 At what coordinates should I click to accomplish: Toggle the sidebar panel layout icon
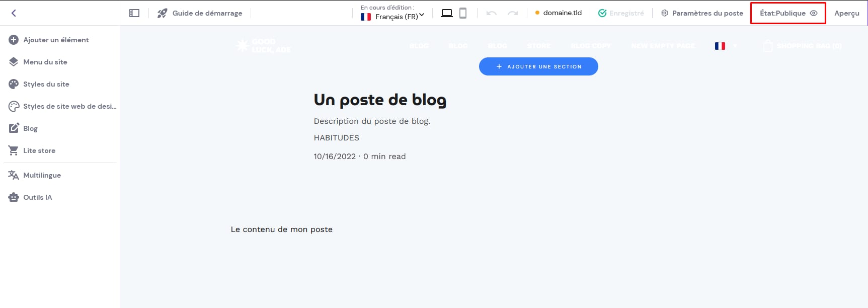pyautogui.click(x=134, y=13)
